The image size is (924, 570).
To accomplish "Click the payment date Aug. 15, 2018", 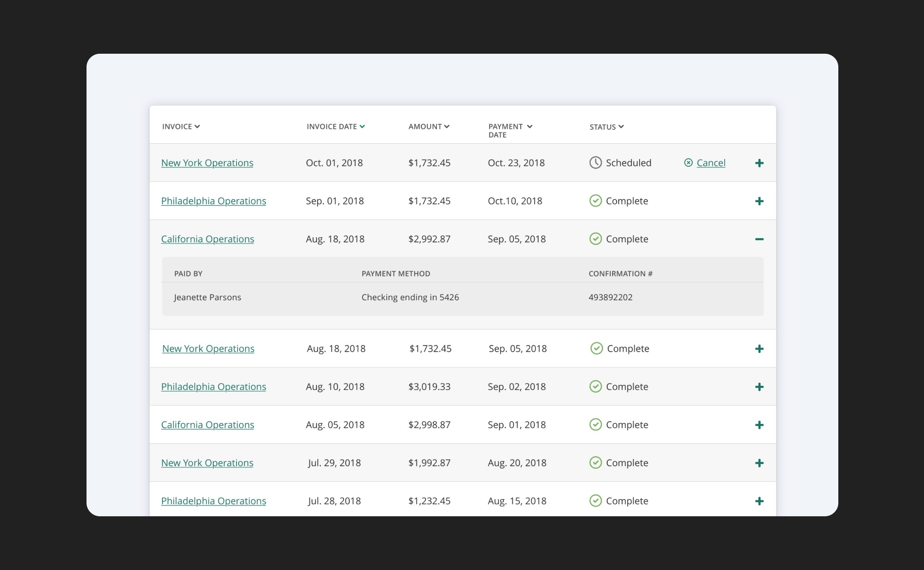I will click(x=517, y=501).
